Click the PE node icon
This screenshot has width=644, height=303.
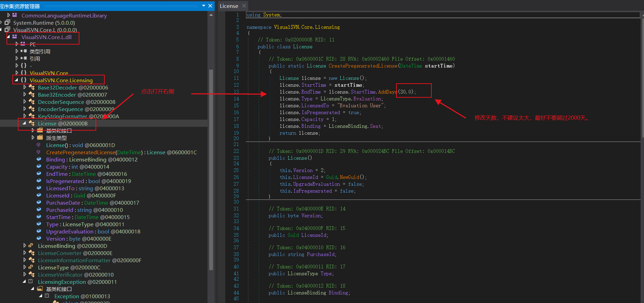tap(23, 44)
